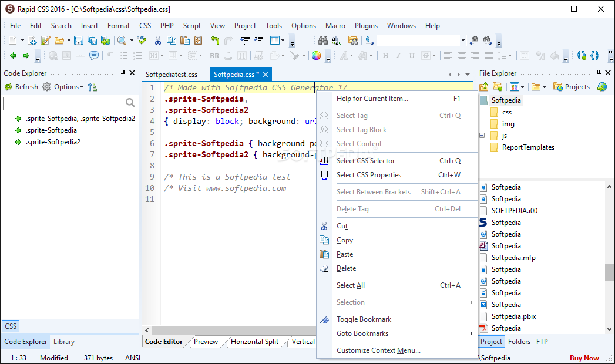Click the Open folder icon in main toolbar
Screen dimensions: 615x364
59,41
